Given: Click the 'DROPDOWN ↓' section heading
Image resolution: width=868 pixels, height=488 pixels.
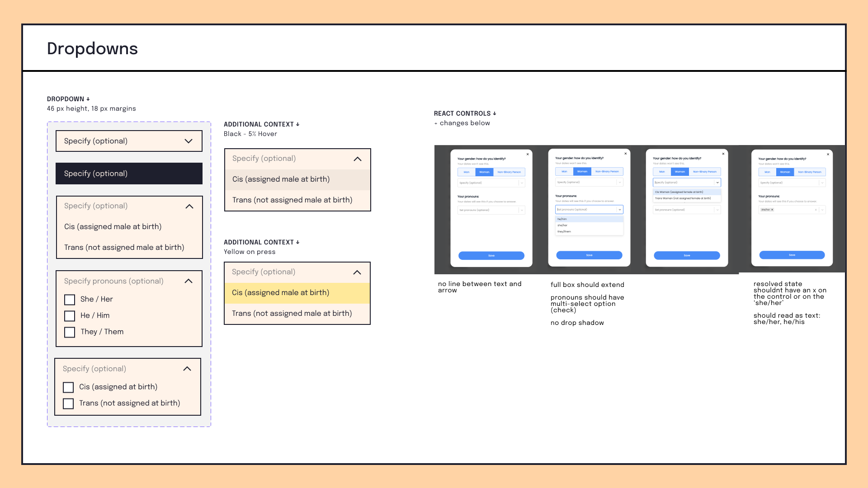Looking at the screenshot, I should (x=68, y=99).
